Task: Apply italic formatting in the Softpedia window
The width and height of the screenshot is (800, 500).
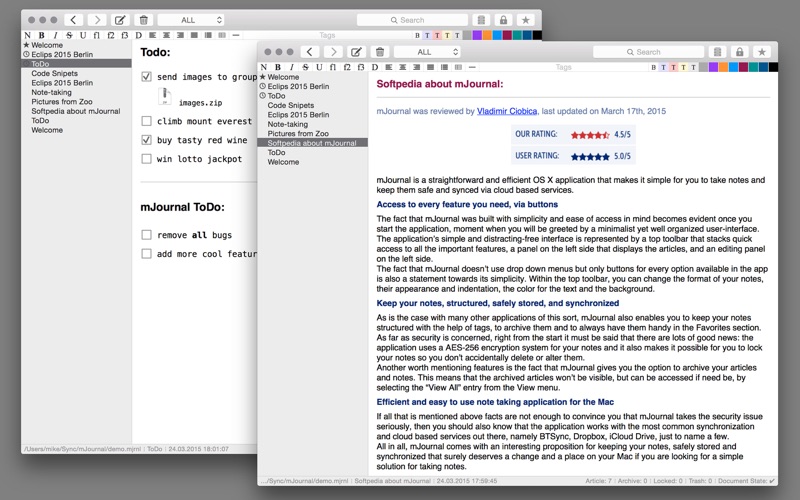Action: [x=292, y=67]
